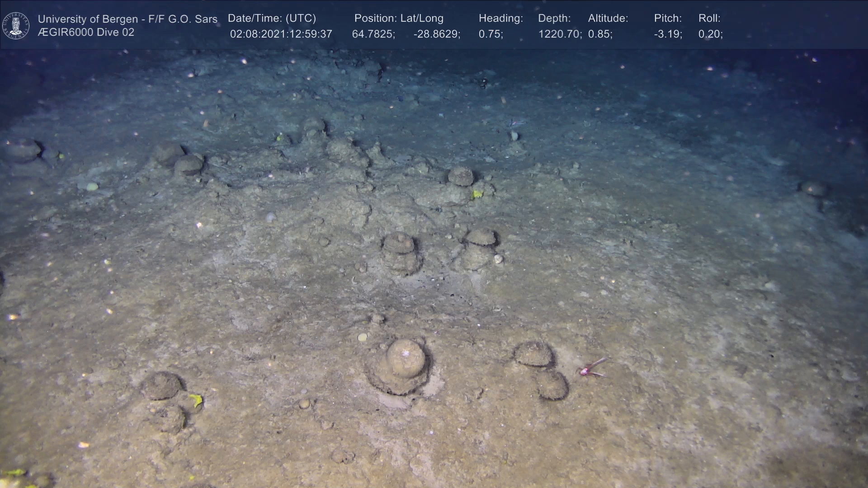Click the University of Bergen vessel title

point(127,19)
